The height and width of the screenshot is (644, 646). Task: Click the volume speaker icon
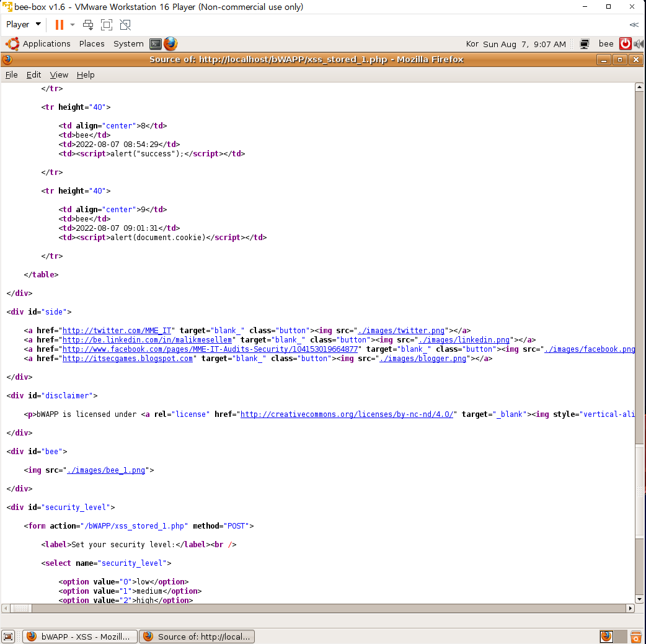tap(639, 43)
